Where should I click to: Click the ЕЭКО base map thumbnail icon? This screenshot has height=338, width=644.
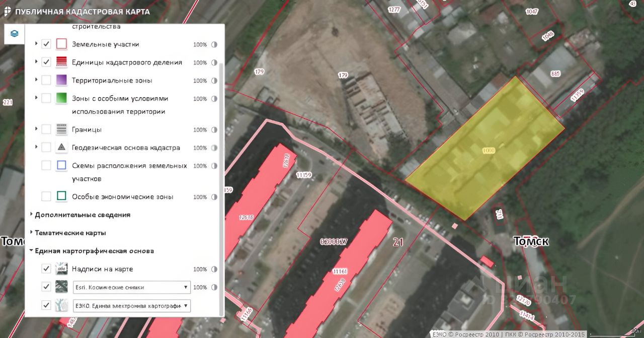61,305
